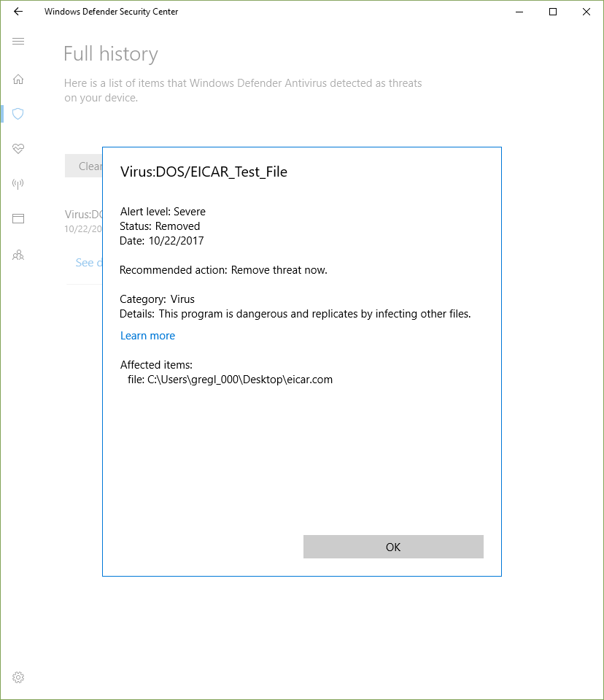Click the Date: 10/22/2017 line

tap(161, 241)
